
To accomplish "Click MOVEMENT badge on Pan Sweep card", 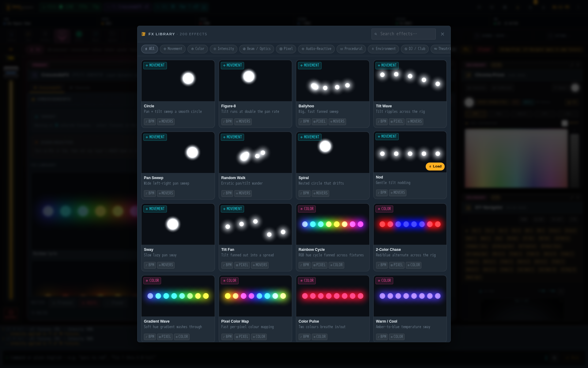I will click(x=155, y=137).
